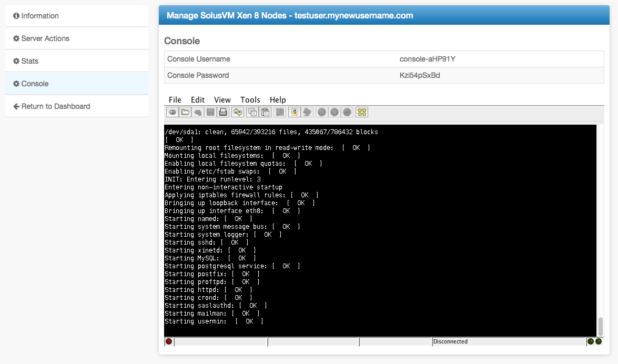Click the yellow refresh arrows toolbar icon

238,112
